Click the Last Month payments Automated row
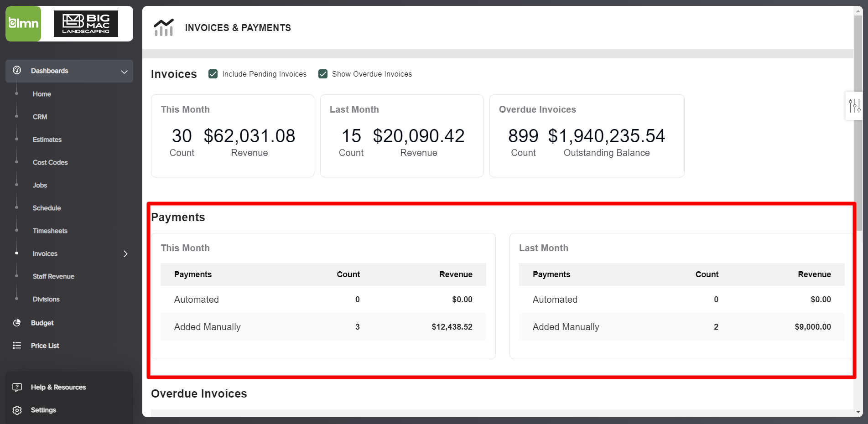The image size is (868, 424). 682,300
